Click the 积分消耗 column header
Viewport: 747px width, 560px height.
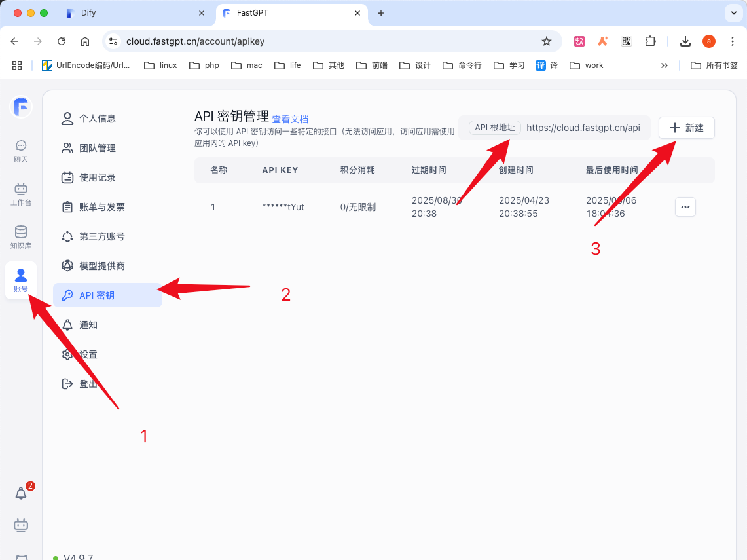(357, 170)
